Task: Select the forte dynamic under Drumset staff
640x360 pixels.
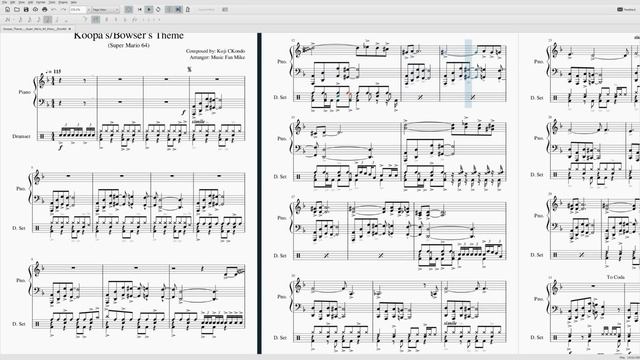Action: [x=60, y=147]
